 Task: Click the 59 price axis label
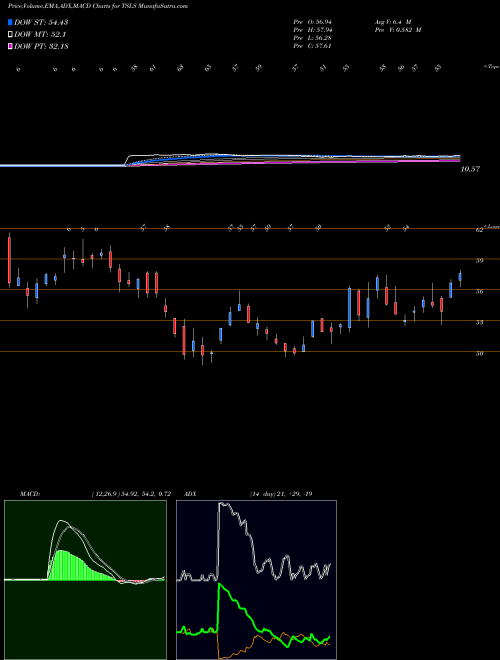tap(479, 261)
